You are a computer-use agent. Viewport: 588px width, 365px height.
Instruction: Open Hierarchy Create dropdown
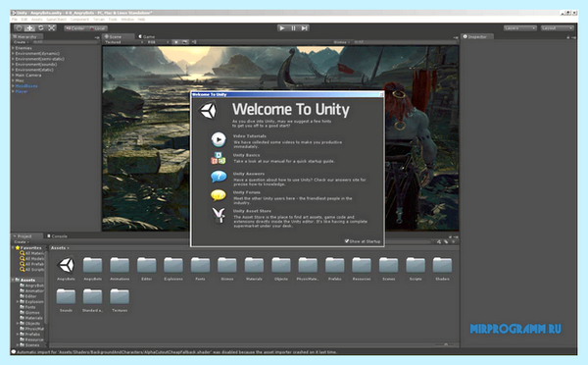click(x=21, y=42)
